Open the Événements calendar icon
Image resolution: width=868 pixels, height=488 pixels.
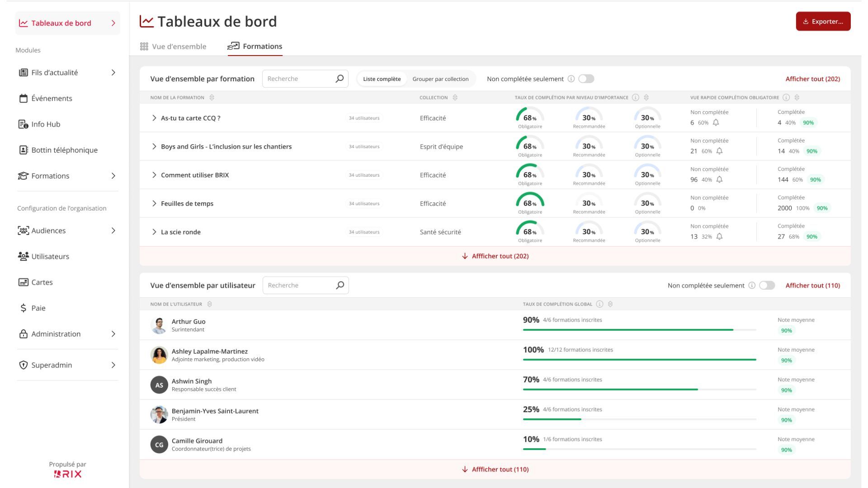coord(24,99)
